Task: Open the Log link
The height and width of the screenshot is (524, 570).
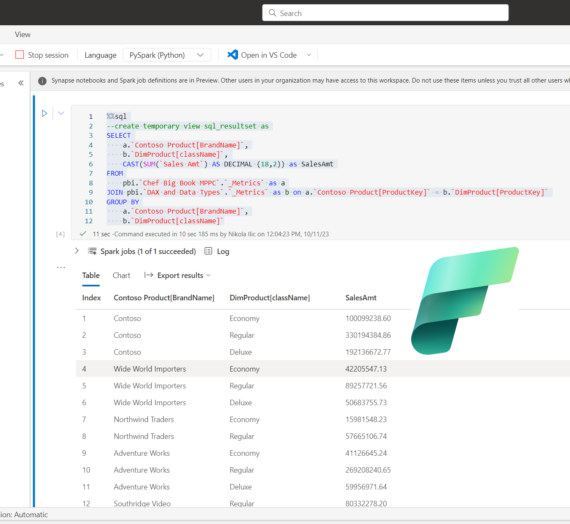Action: click(223, 251)
